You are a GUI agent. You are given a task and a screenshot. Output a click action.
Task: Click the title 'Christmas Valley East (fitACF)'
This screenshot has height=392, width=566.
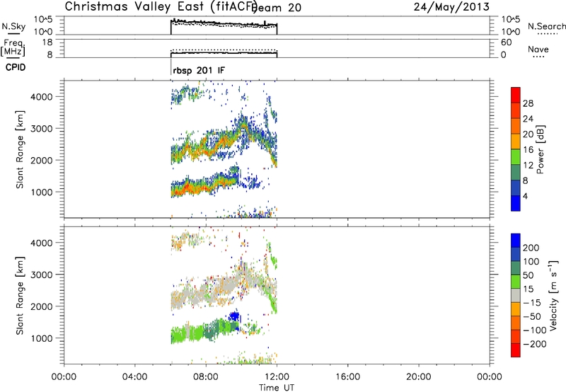[161, 6]
